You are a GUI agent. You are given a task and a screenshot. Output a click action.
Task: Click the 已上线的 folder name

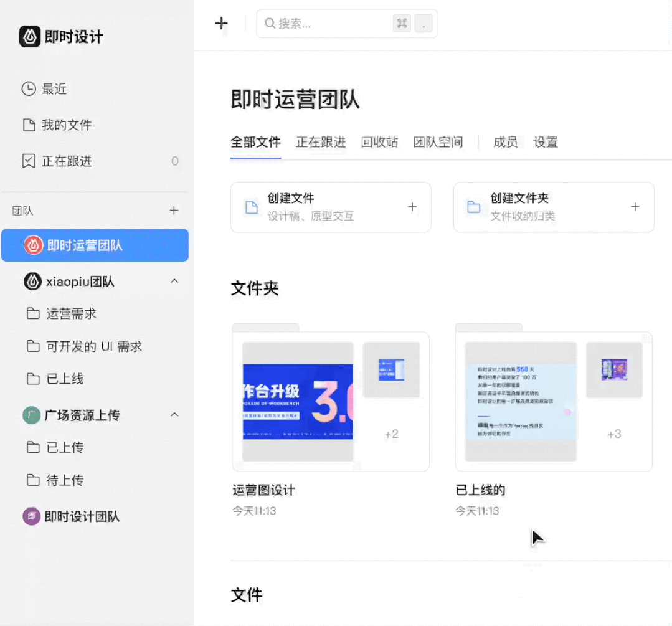tap(480, 490)
